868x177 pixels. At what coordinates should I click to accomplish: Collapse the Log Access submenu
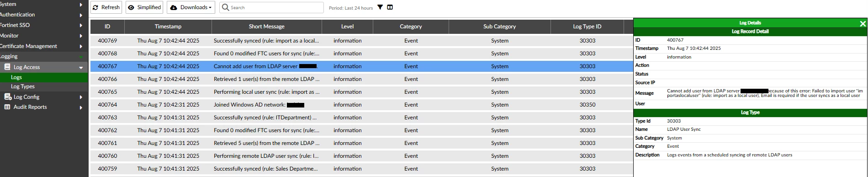pos(81,68)
